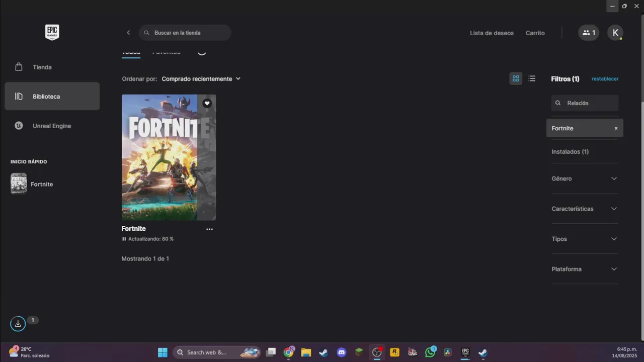Open Biblioteca from the sidebar
This screenshot has width=644, height=362.
coord(52,96)
